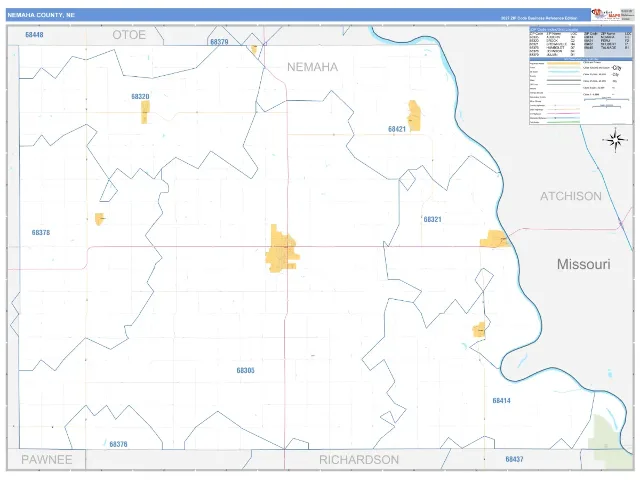Click the ATCHISON county label
Viewport: 640px width, 480px height.
(571, 196)
